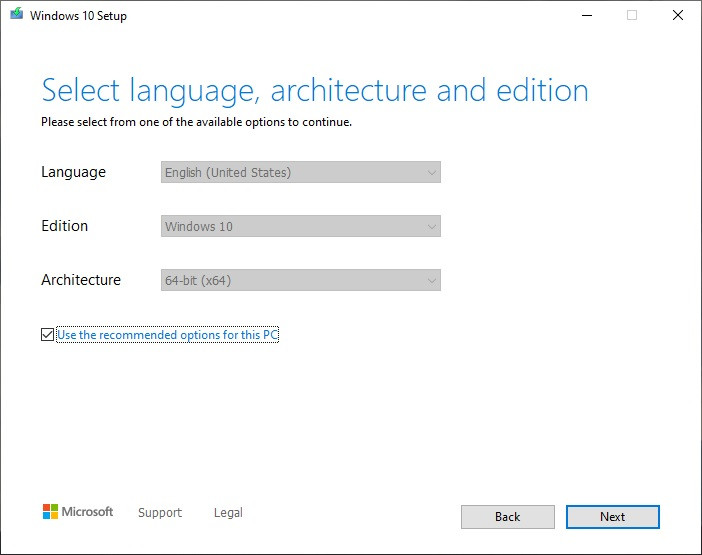Open the Support link
Viewport: 702px width, 555px height.
[160, 513]
